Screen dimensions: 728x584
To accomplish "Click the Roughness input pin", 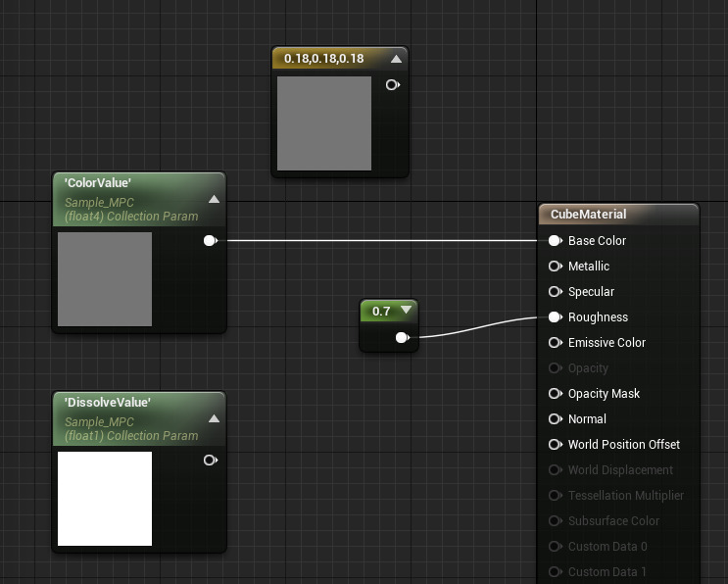I will [555, 317].
